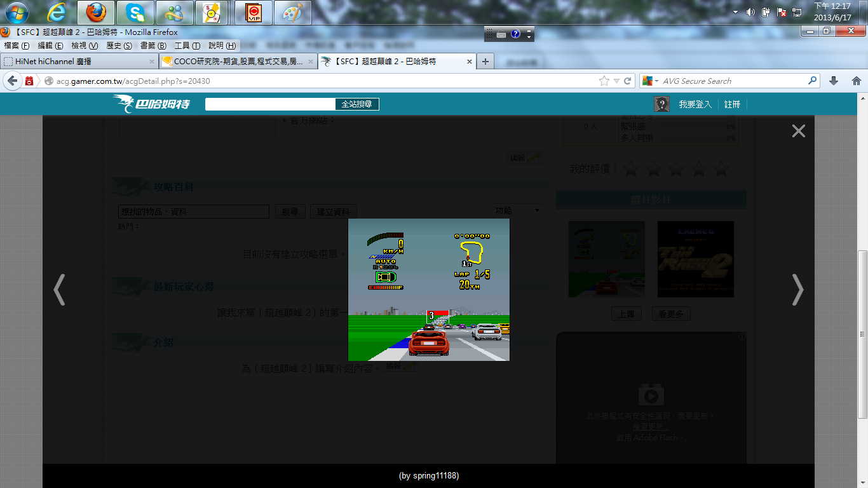Switch to HiNet hiChannel 廣播 tab
This screenshot has width=868, height=488.
coord(78,62)
